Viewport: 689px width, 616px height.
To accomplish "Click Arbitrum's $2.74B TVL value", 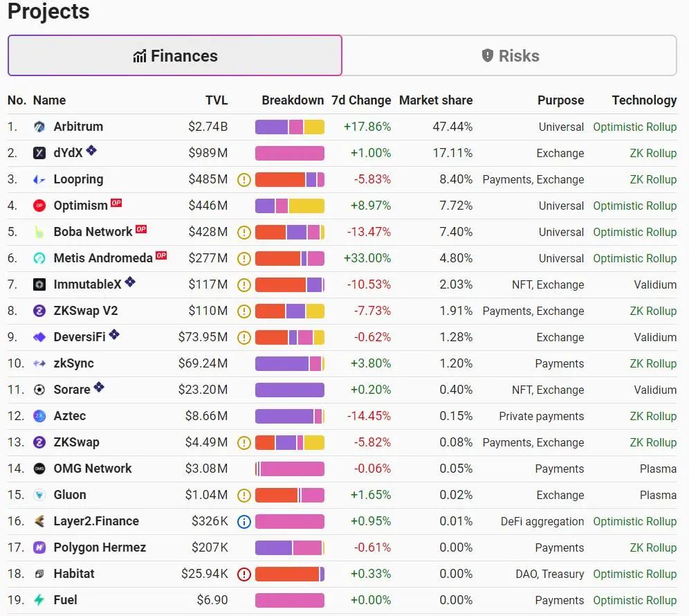I will (x=208, y=127).
